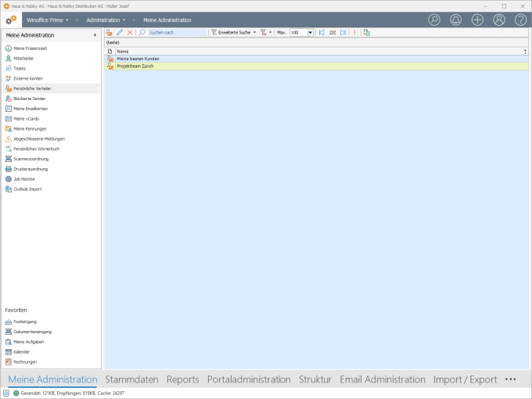Click the help question mark icon

tap(520, 20)
